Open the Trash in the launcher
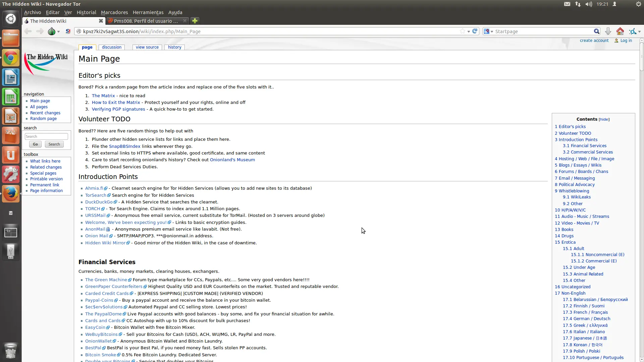 click(x=11, y=351)
